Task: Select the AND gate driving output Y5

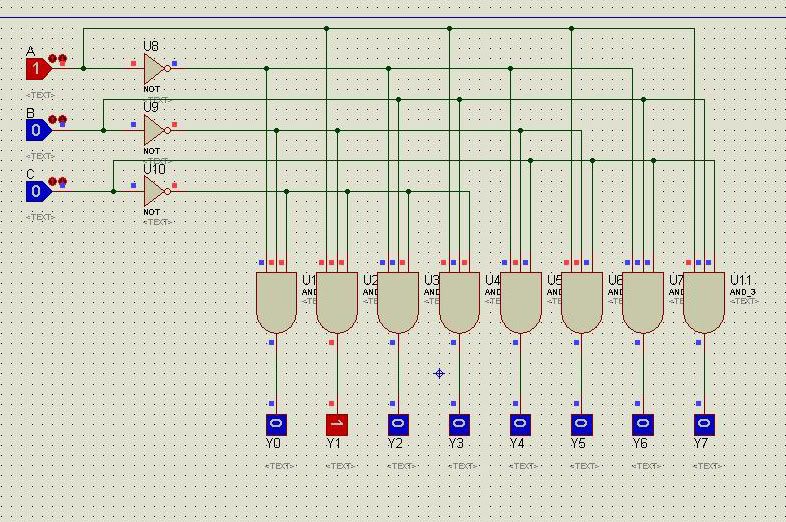Action: [582, 302]
